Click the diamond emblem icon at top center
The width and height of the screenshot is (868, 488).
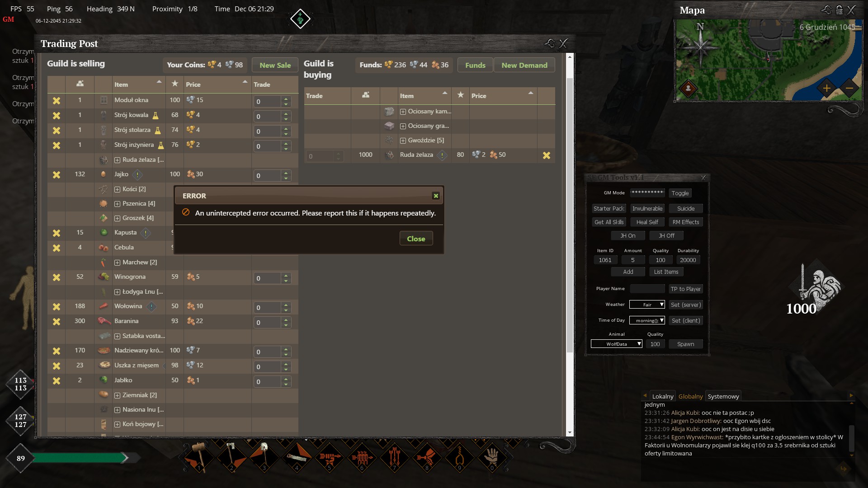click(x=300, y=19)
